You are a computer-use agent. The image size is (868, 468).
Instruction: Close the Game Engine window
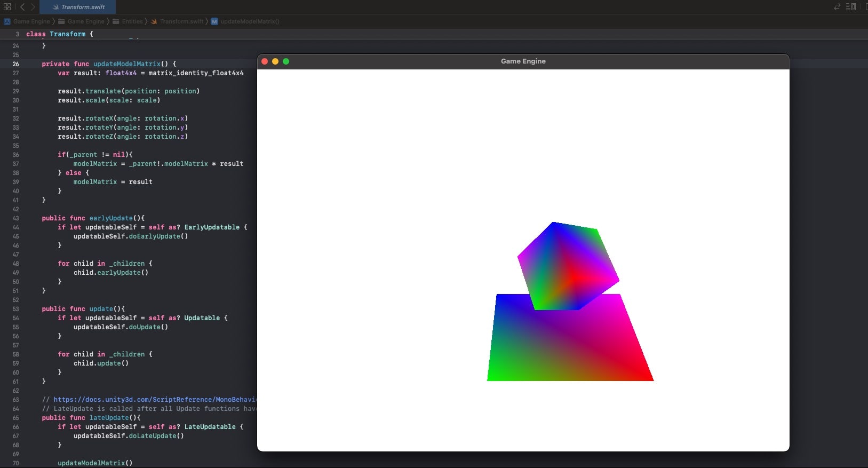(x=265, y=61)
